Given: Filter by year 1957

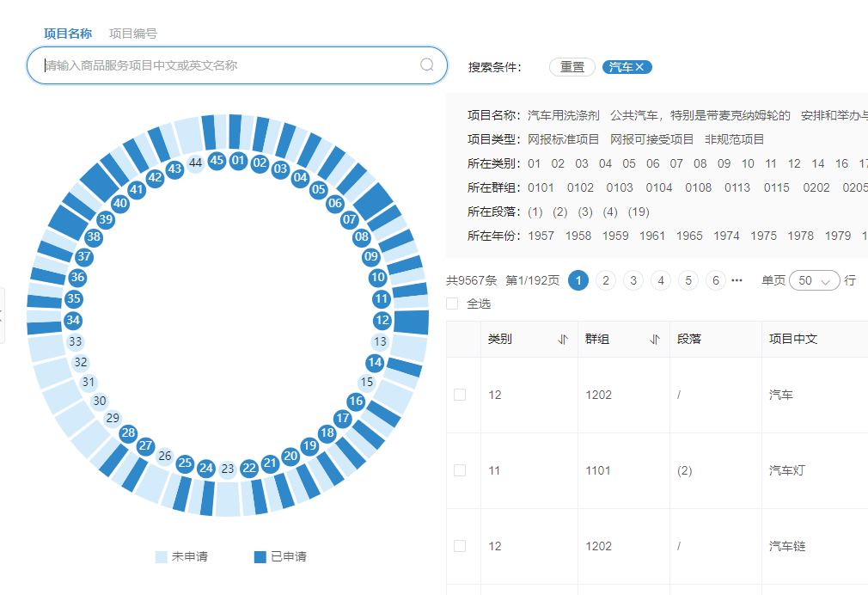Looking at the screenshot, I should pyautogui.click(x=541, y=236).
